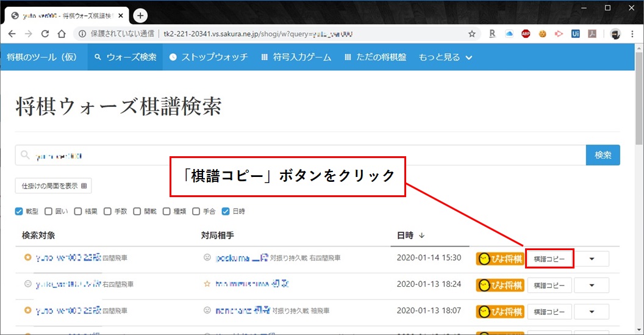The image size is (644, 335).
Task: Go back with the browser back arrow
Action: [x=12, y=34]
